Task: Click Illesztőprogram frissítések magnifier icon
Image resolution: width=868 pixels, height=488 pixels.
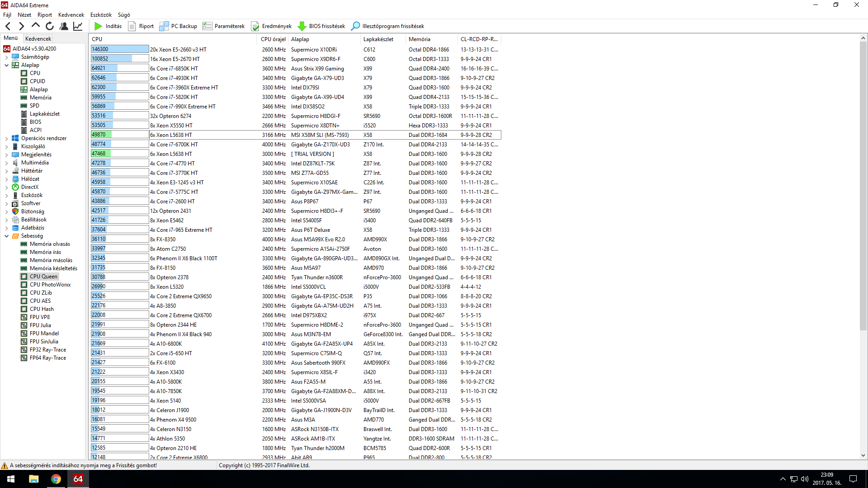Action: (355, 26)
